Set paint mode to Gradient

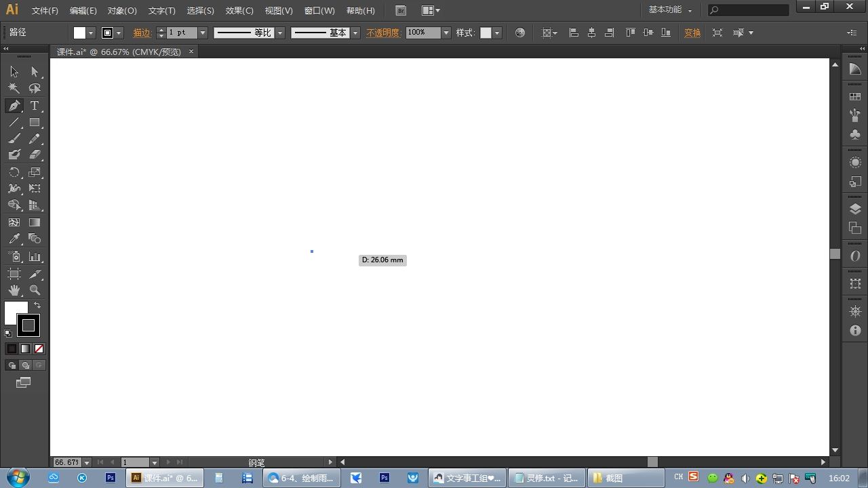click(25, 348)
